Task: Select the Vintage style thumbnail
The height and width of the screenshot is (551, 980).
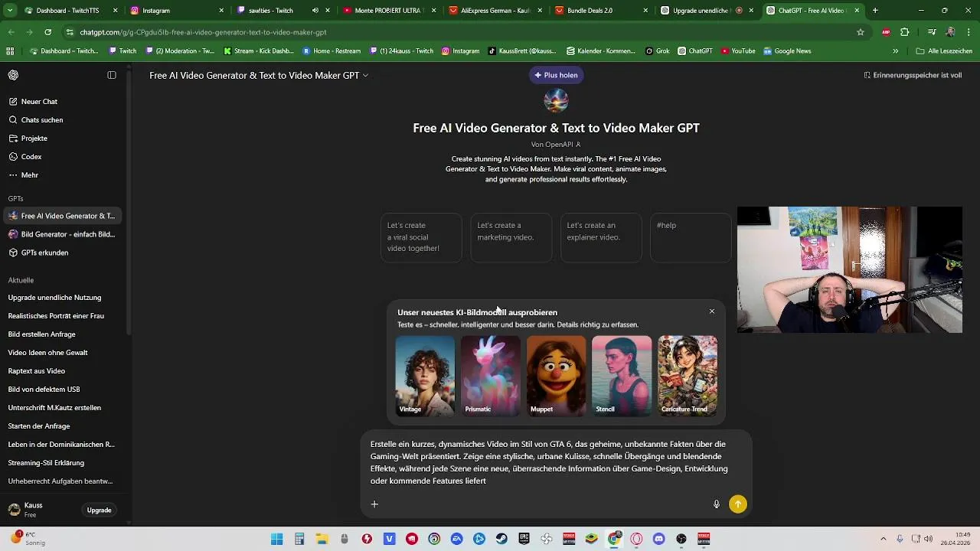Action: [425, 376]
